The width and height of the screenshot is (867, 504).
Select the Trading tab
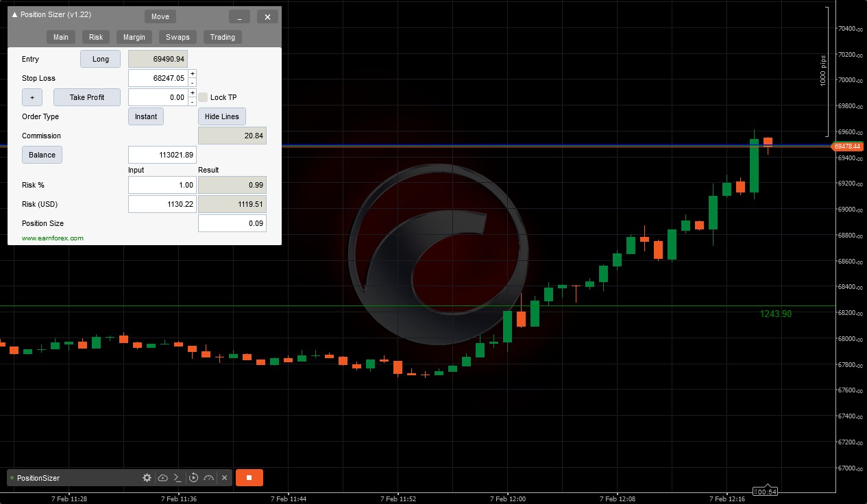[222, 37]
